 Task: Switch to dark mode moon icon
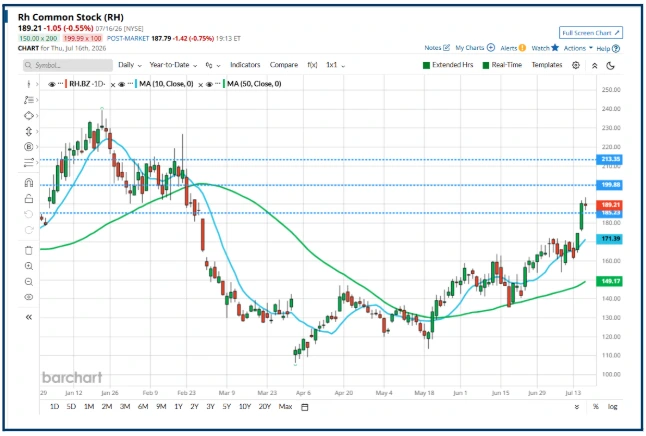(x=611, y=66)
